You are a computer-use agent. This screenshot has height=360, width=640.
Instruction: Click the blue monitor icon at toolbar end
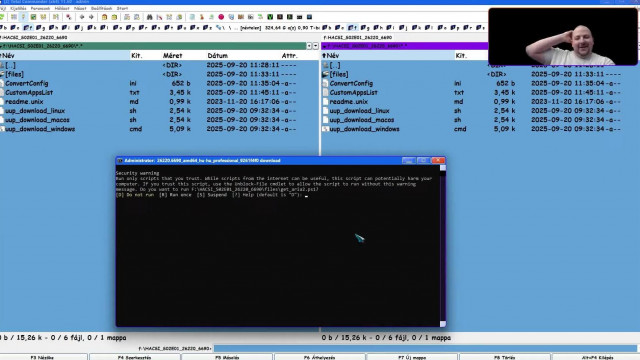(x=309, y=17)
